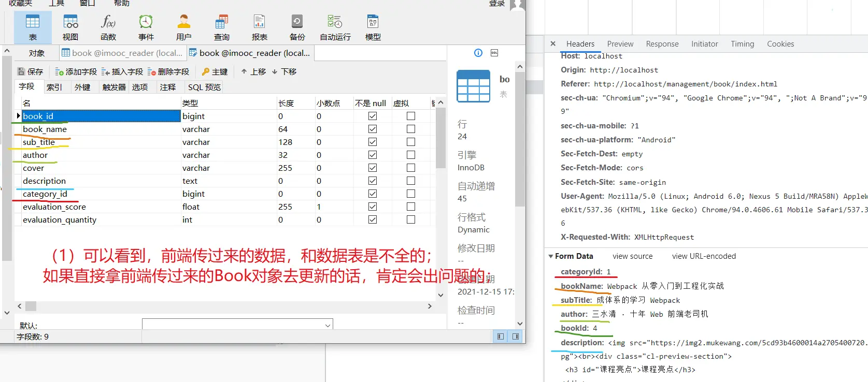Screen dimensions: 868x382
Task: Click the 自动运行 (Automation) icon
Action: point(335,27)
